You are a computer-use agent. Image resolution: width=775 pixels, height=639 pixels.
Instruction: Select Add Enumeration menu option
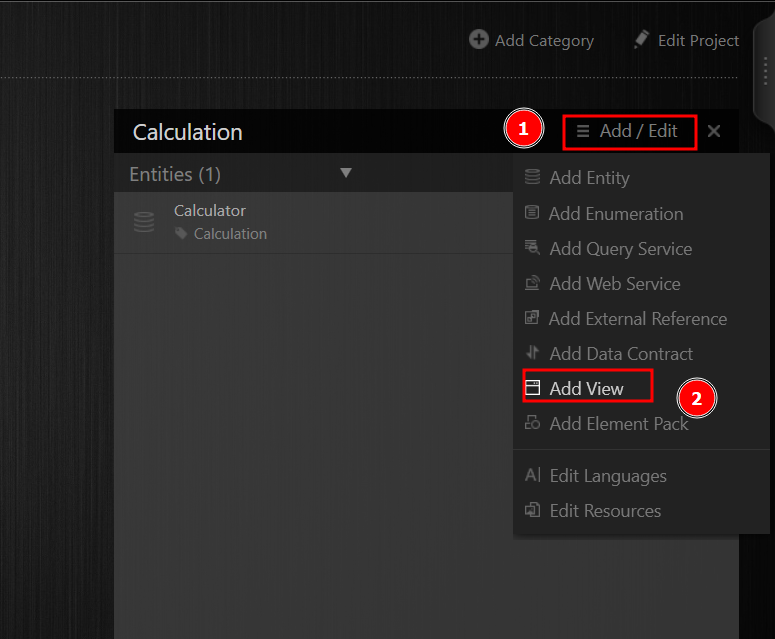point(615,213)
